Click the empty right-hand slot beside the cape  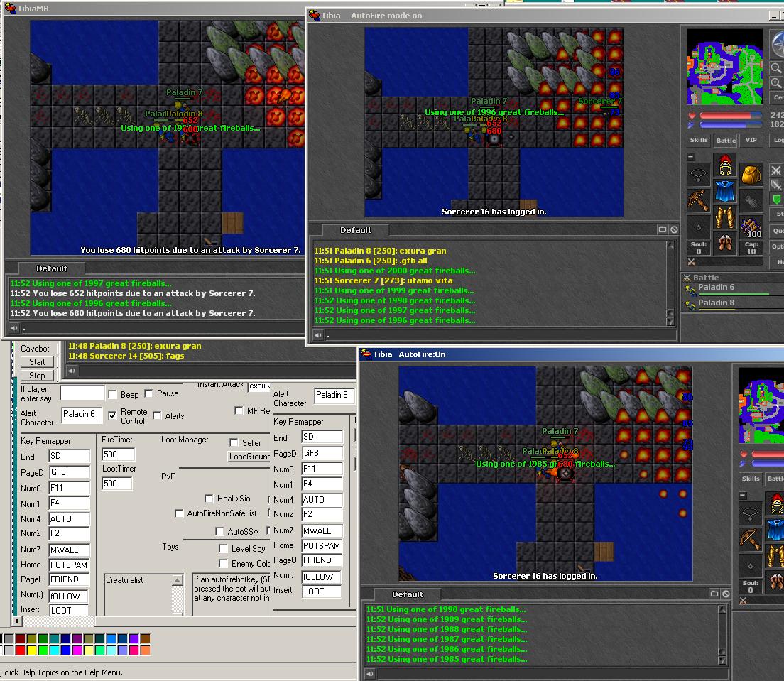[x=751, y=201]
